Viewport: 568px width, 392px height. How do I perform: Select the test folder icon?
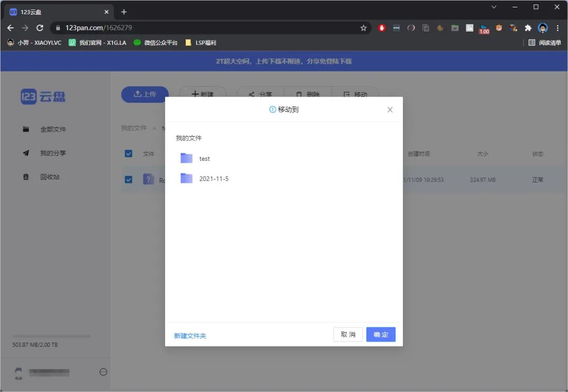point(186,158)
